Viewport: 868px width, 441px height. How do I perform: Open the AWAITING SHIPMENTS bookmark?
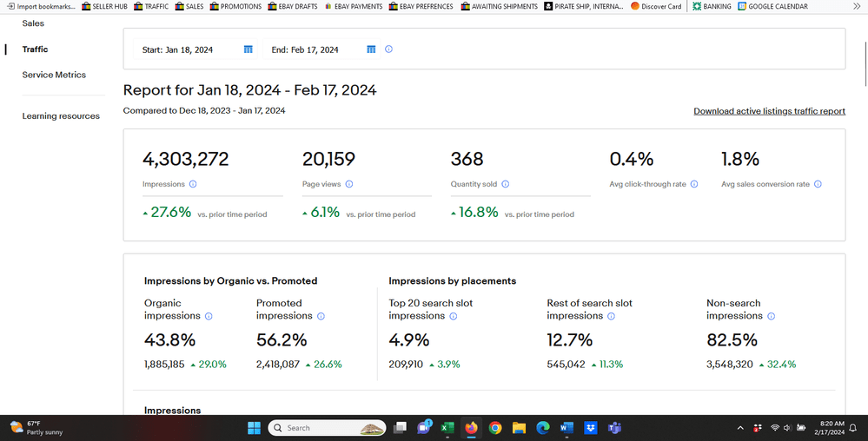pyautogui.click(x=499, y=6)
